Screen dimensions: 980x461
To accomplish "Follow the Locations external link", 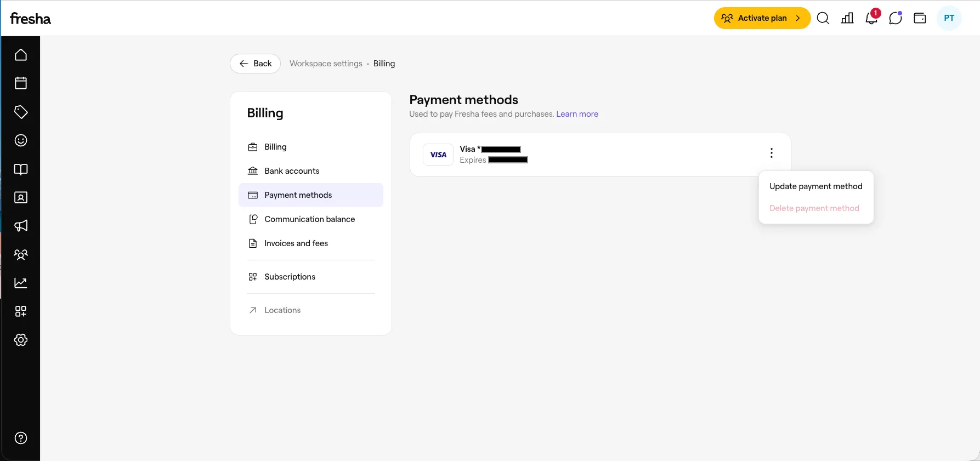I will pyautogui.click(x=311, y=310).
